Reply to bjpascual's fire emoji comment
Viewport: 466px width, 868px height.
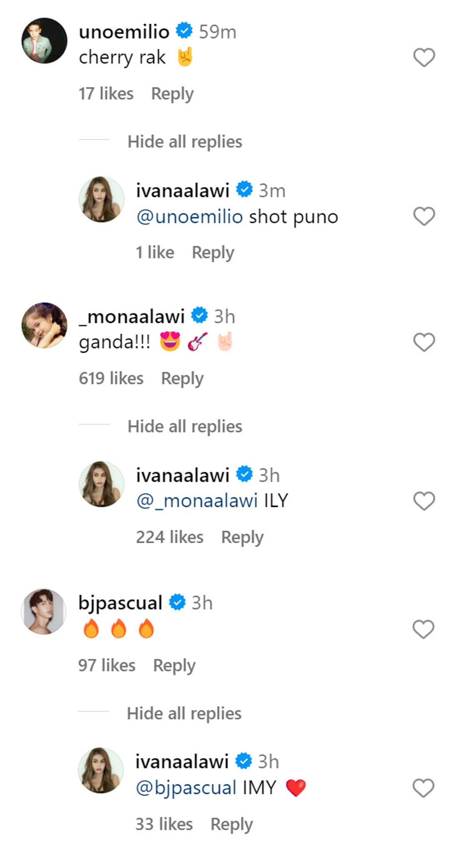(x=174, y=666)
